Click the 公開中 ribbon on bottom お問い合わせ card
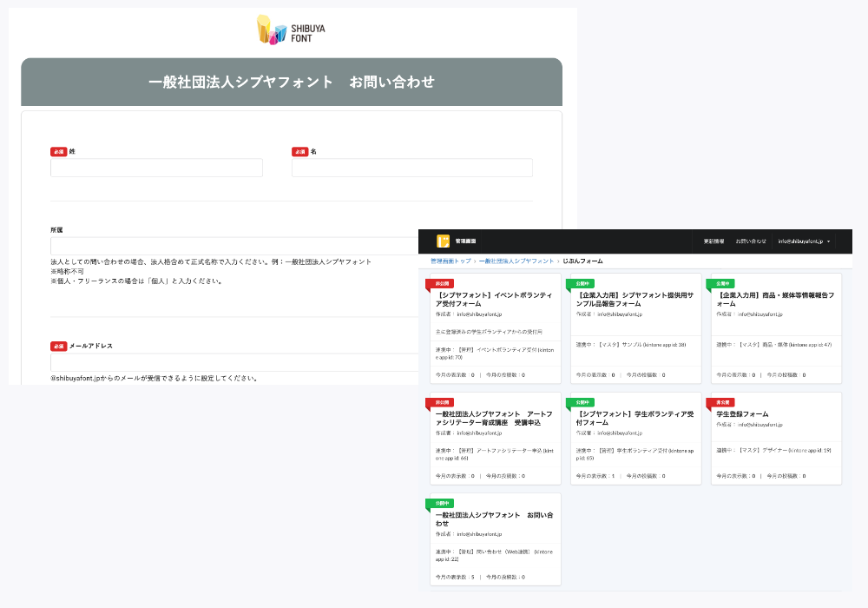868x608 pixels. [441, 501]
